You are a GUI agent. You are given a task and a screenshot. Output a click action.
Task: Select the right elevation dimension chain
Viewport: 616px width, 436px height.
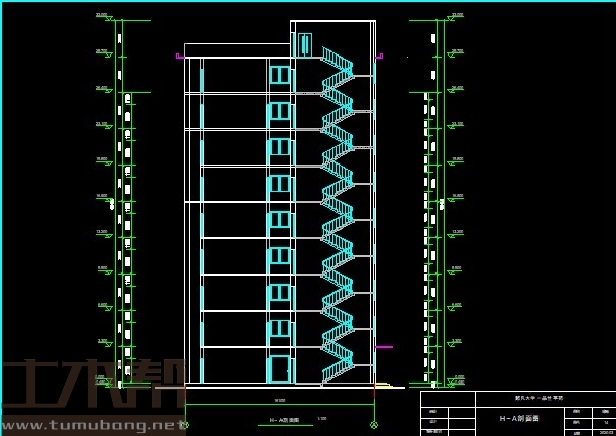pos(438,200)
